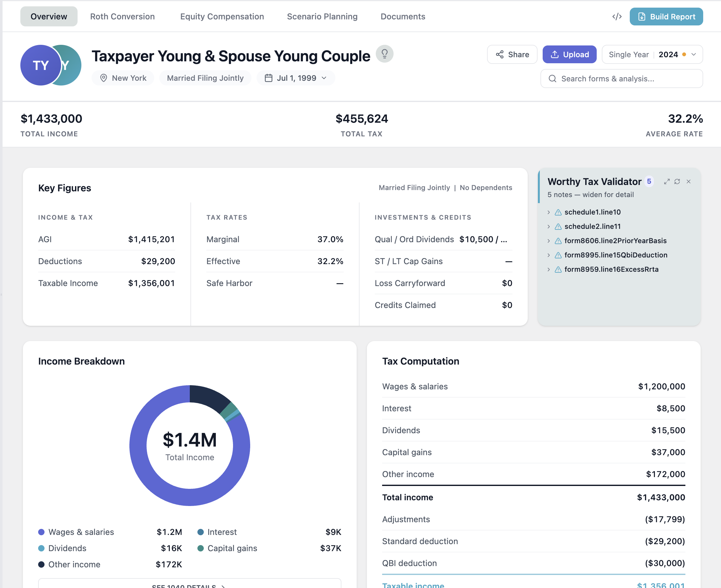Open the Scenario Planning tab
The height and width of the screenshot is (588, 721).
point(322,16)
